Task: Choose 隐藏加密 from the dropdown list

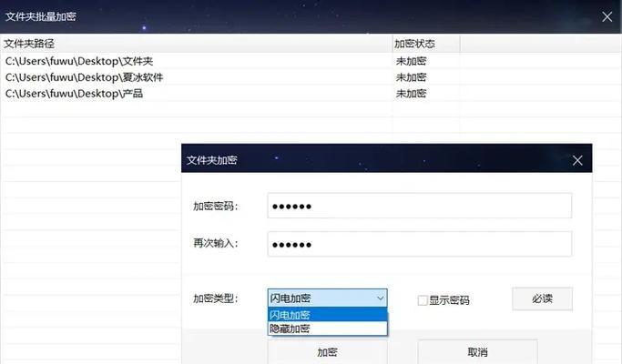Action: [x=327, y=329]
